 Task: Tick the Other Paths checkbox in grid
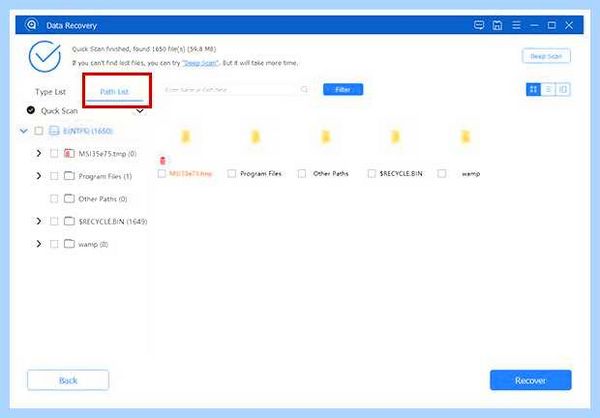coord(302,174)
